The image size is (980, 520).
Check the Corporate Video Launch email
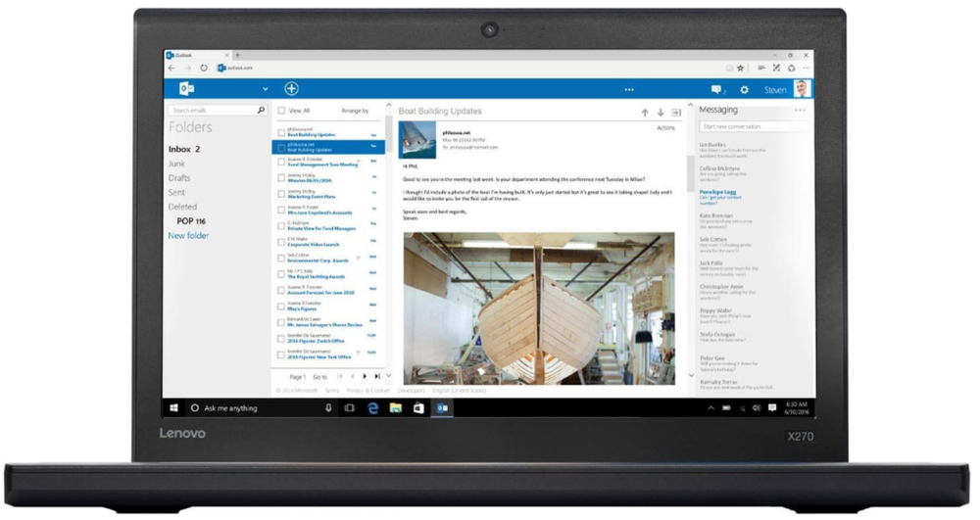coord(281,242)
